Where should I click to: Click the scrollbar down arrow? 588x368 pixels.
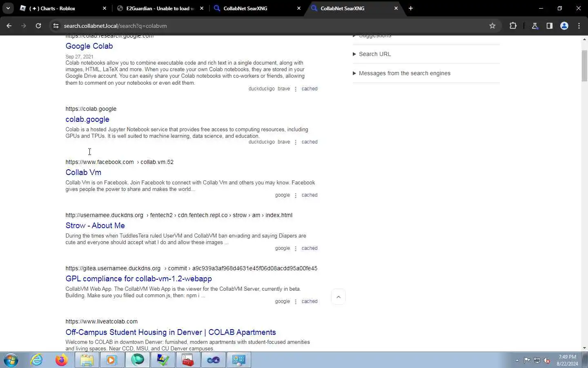tap(584, 348)
